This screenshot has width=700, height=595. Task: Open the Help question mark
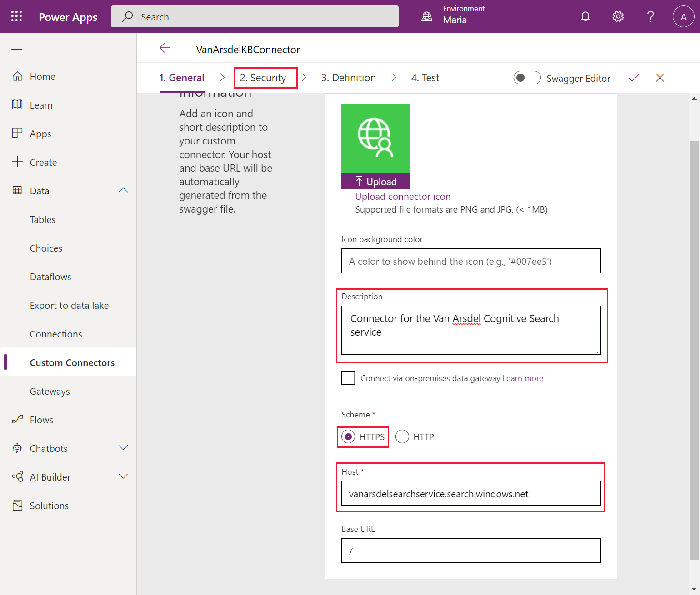coord(651,16)
